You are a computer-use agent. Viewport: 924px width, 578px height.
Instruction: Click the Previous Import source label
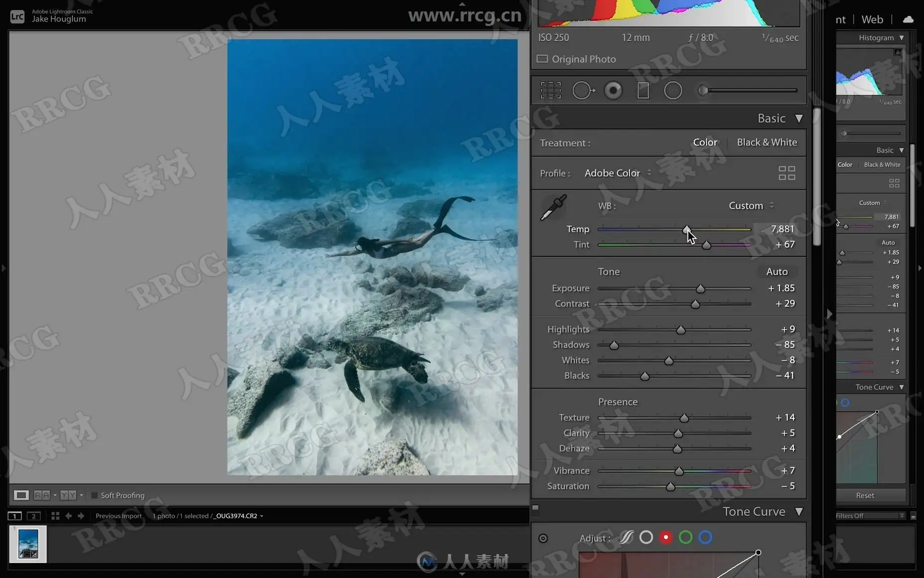click(x=118, y=516)
